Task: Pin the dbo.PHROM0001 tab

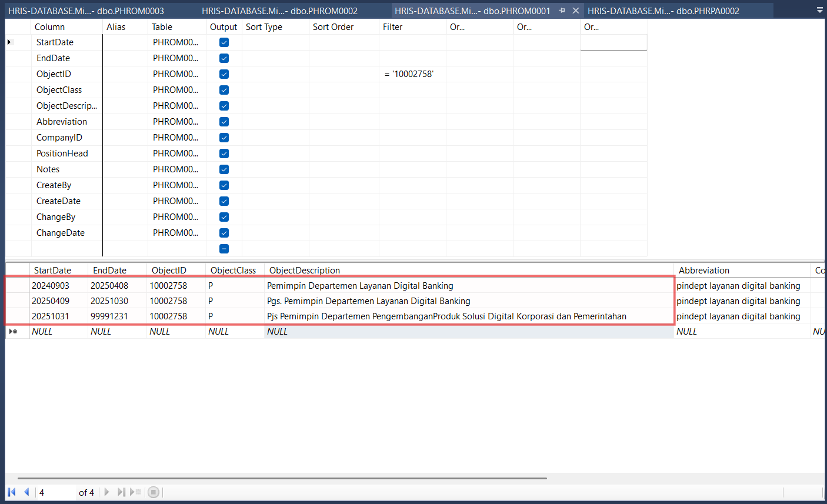Action: (562, 11)
